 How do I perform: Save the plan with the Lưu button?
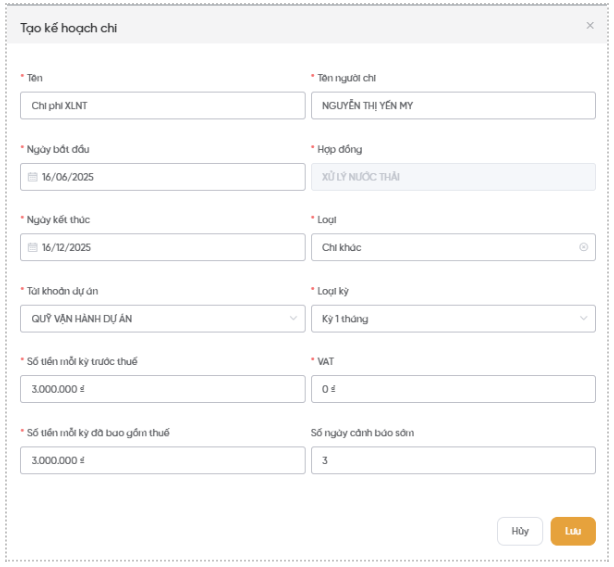point(573,531)
